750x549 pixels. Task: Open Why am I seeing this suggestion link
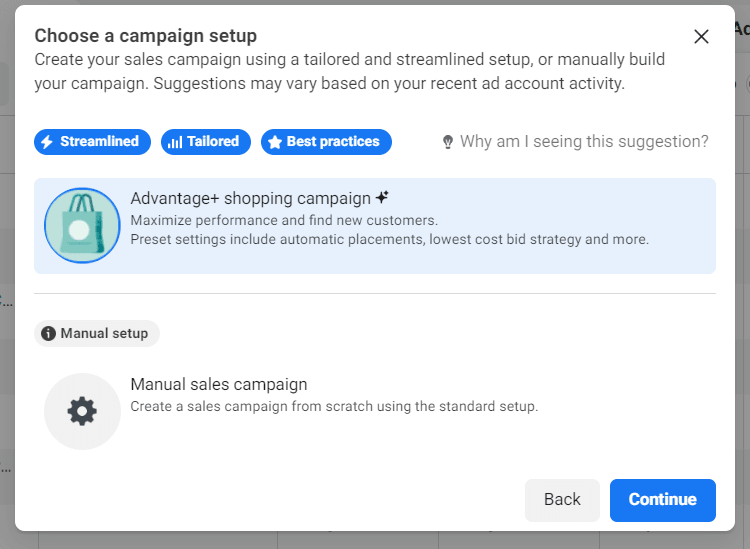coord(584,142)
